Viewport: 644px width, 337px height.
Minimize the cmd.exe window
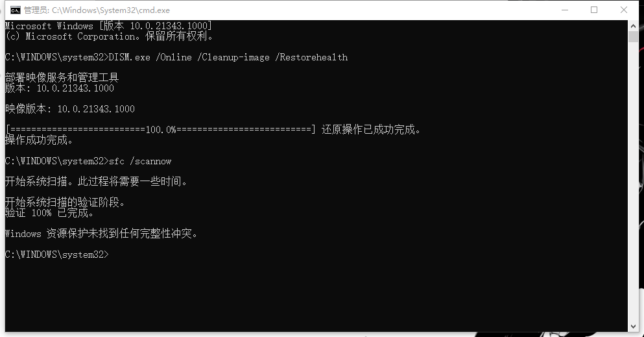click(x=565, y=10)
